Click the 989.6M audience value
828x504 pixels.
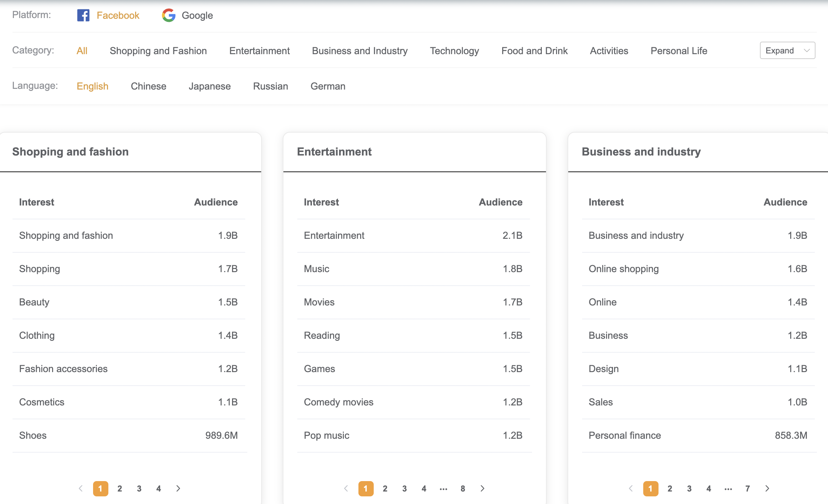(222, 435)
